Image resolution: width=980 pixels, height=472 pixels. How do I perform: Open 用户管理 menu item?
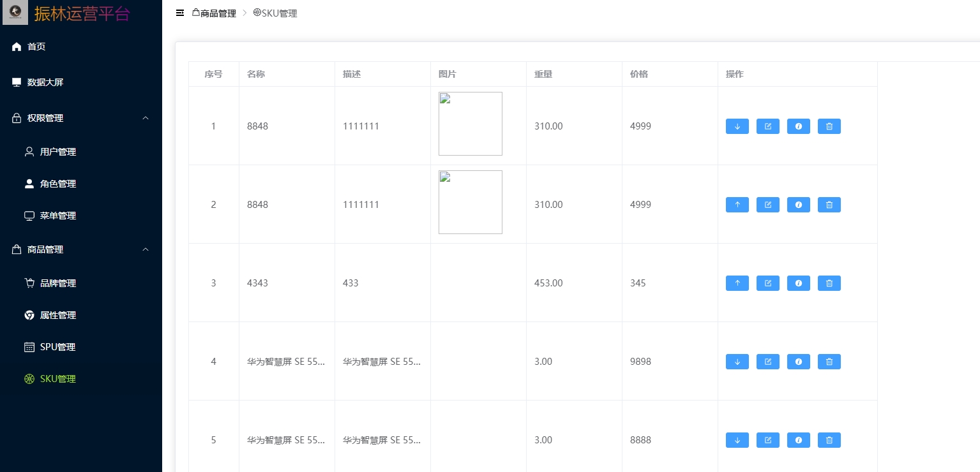pos(81,152)
